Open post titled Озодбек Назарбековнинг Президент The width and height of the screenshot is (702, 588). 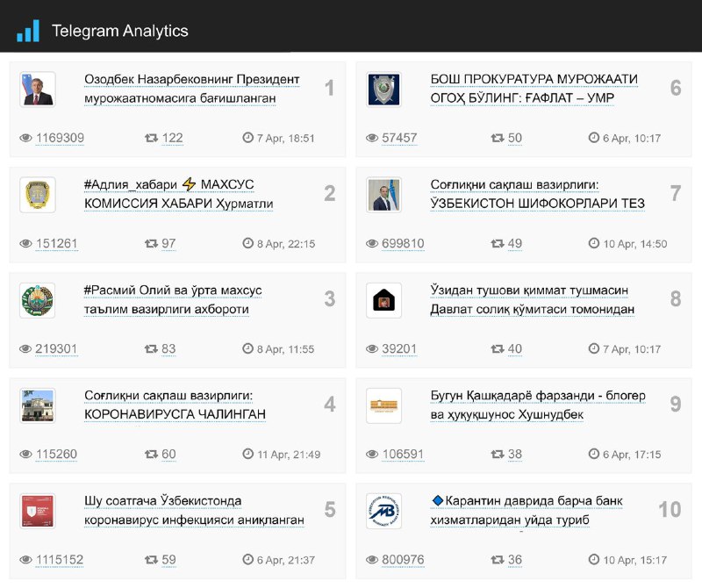191,89
